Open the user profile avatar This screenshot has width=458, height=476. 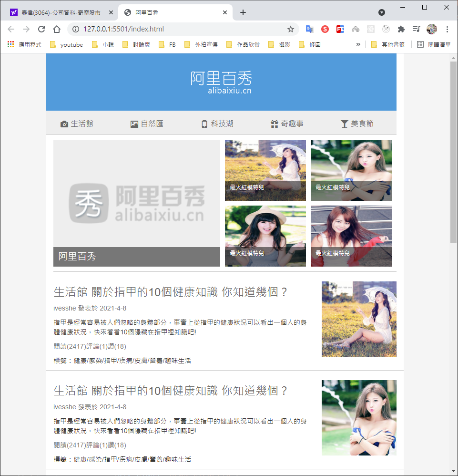pos(432,29)
